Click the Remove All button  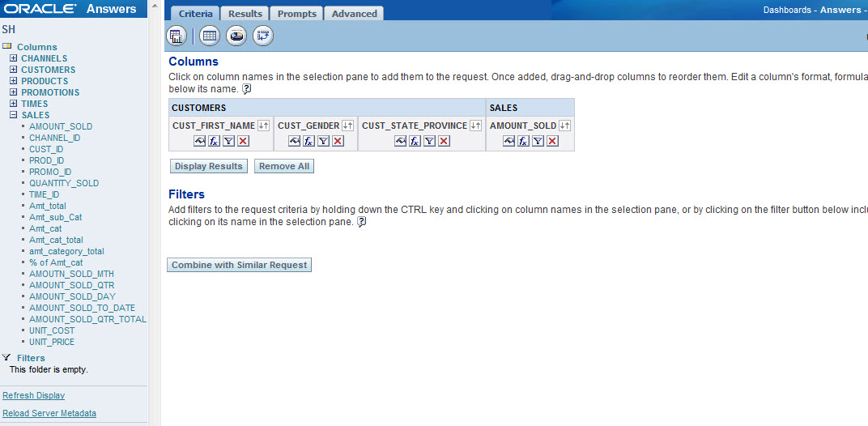pos(284,166)
